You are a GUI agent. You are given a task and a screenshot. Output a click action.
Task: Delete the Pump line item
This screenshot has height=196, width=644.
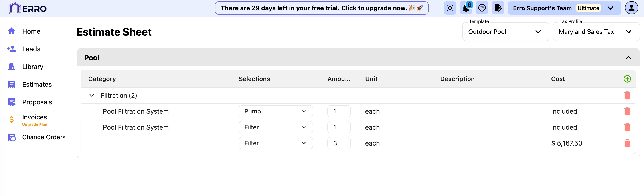point(627,111)
